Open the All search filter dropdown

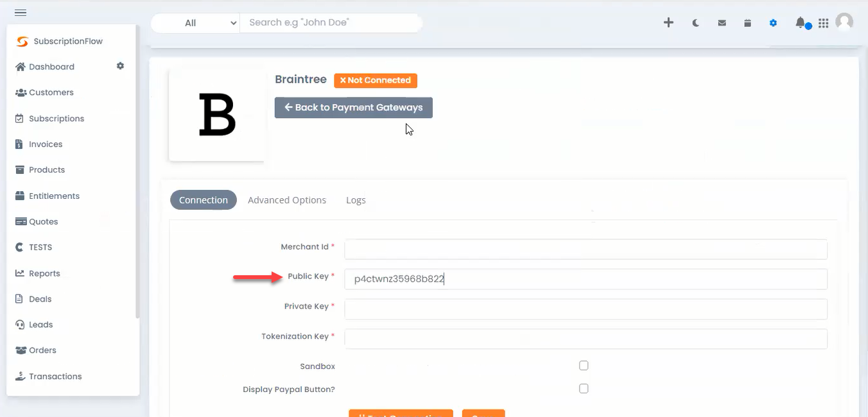[195, 23]
